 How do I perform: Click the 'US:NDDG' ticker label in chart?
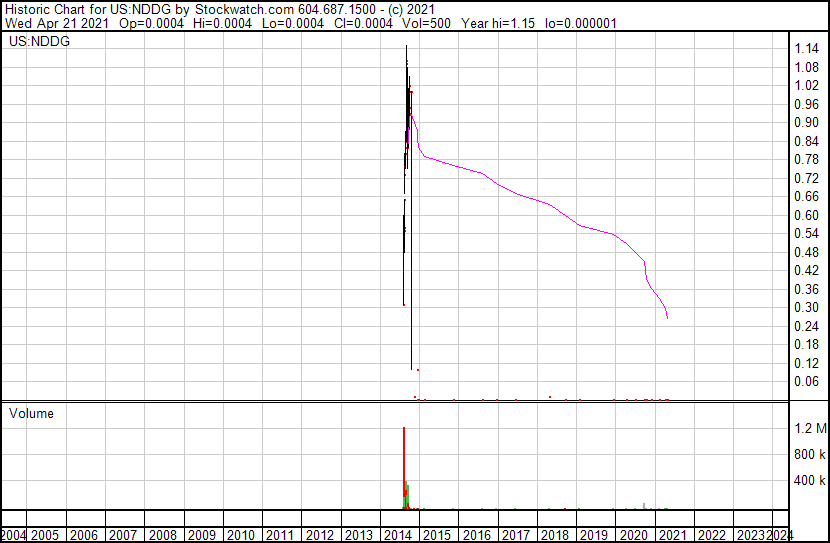[39, 41]
